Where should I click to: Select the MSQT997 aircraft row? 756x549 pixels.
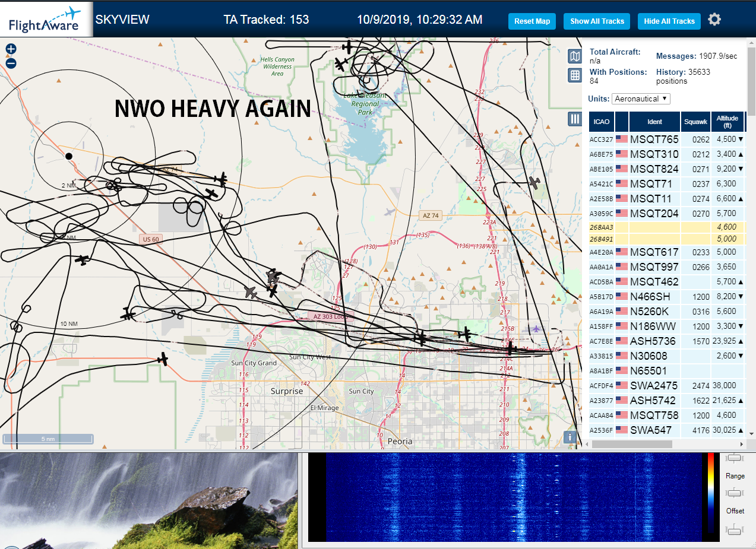point(667,267)
